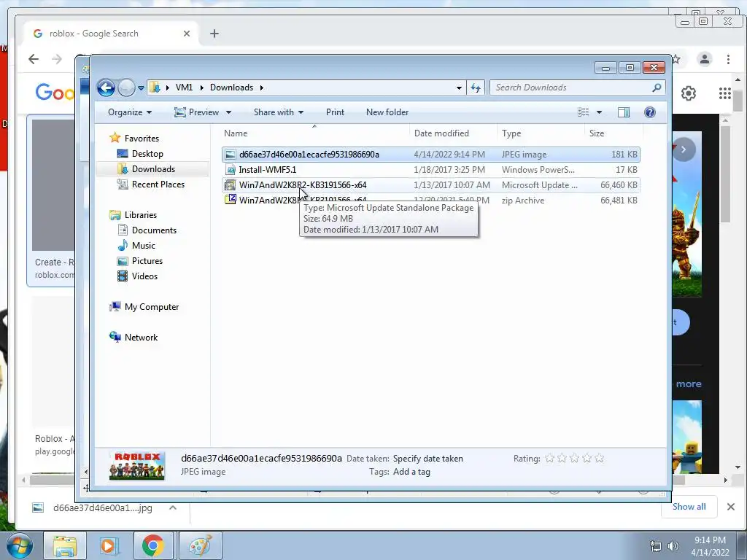
Task: Set rating to first star
Action: (x=550, y=458)
